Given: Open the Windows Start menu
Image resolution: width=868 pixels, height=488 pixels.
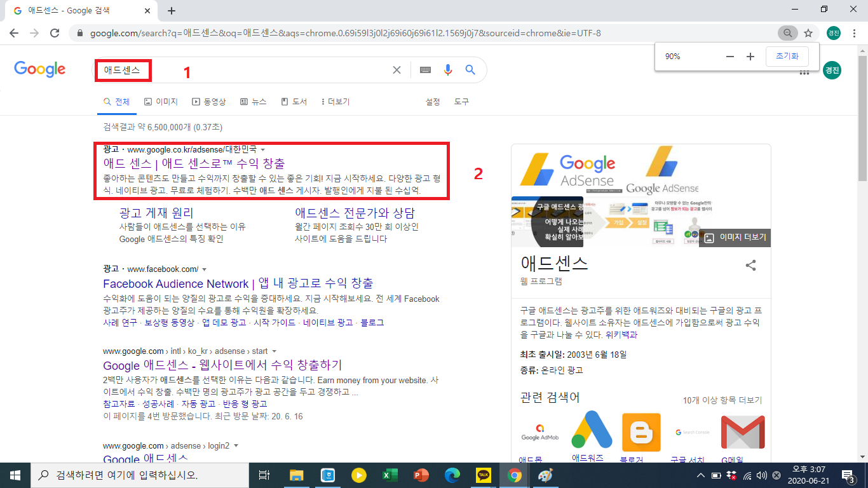Looking at the screenshot, I should 15,475.
